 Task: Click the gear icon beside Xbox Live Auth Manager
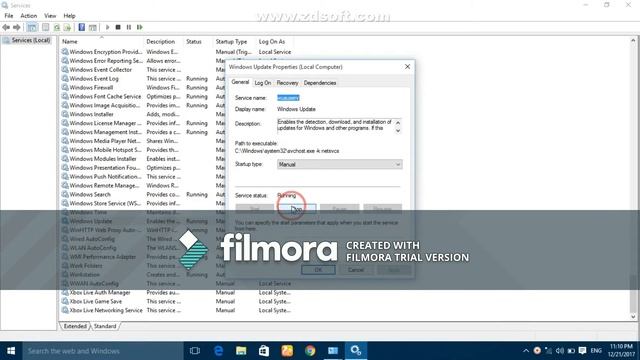pos(64,292)
